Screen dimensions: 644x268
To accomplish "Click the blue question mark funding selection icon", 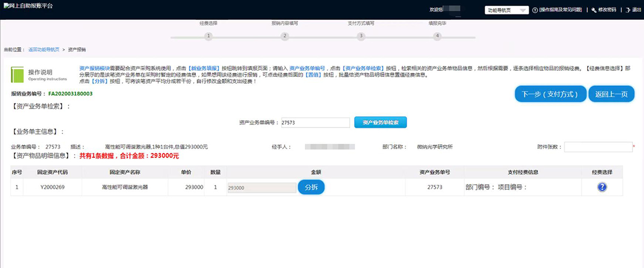I will coord(602,187).
